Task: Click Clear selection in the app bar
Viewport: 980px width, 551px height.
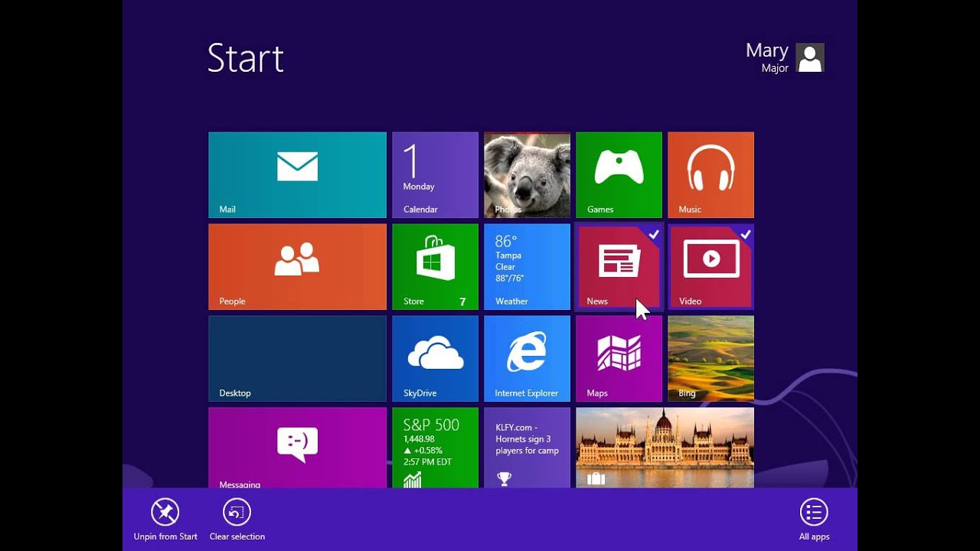Action: coord(237,520)
